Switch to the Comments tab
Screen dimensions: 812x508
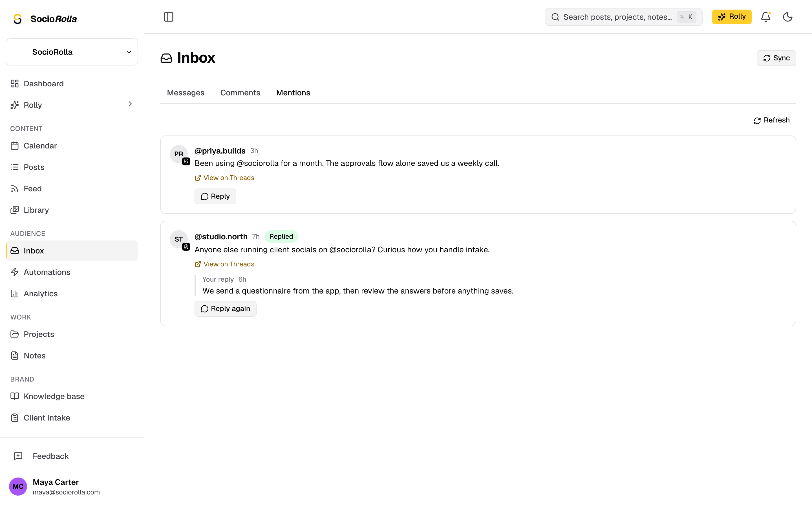240,93
